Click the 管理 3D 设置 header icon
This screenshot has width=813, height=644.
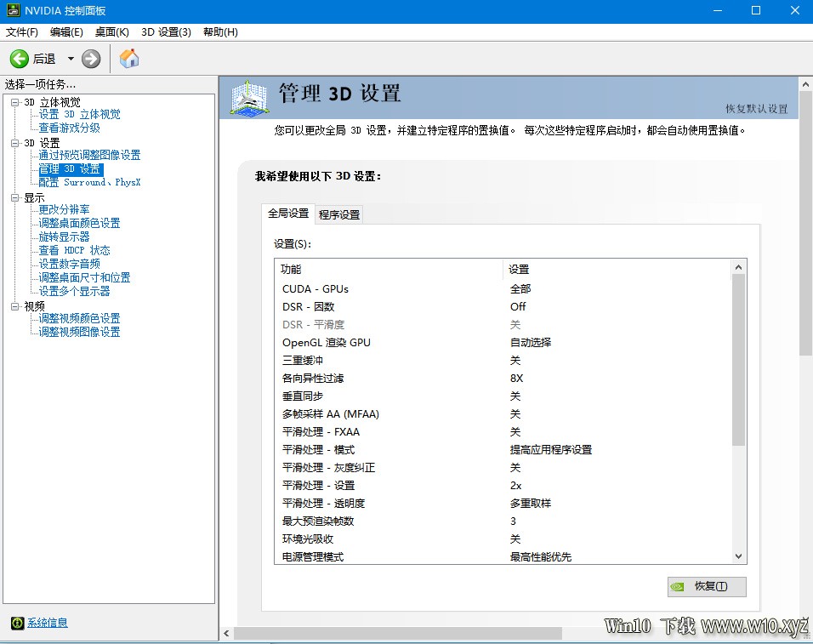(250, 98)
